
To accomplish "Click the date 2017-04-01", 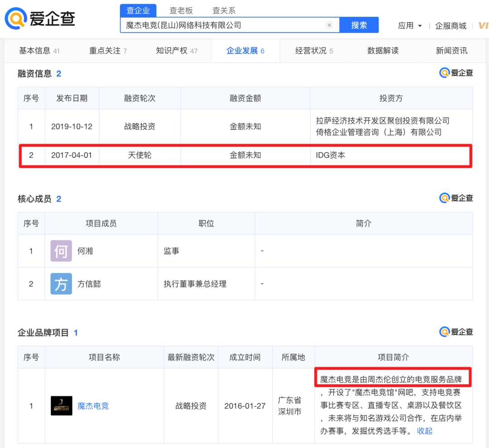I will (72, 155).
